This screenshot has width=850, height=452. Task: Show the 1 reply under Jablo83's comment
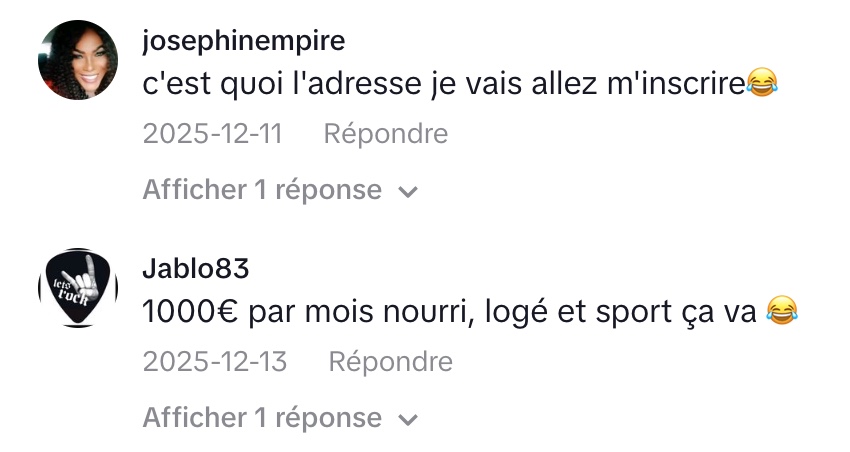[x=262, y=417]
